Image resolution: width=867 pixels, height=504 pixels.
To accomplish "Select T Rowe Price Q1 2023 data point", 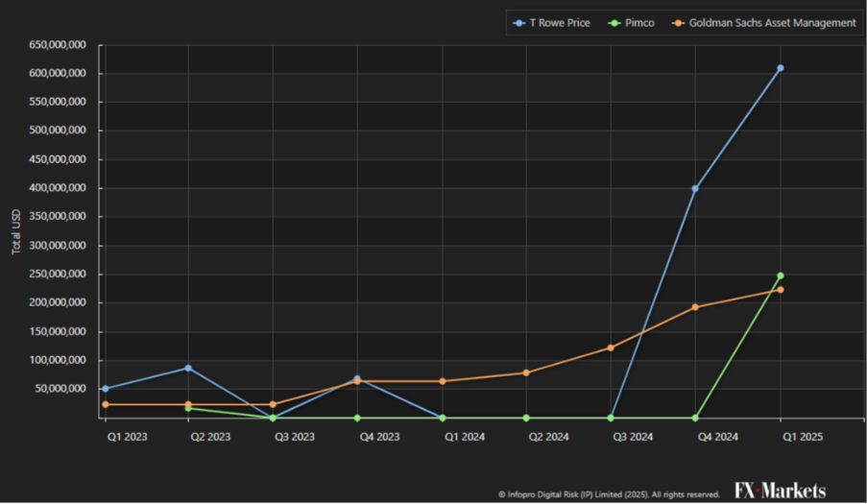I will point(105,389).
